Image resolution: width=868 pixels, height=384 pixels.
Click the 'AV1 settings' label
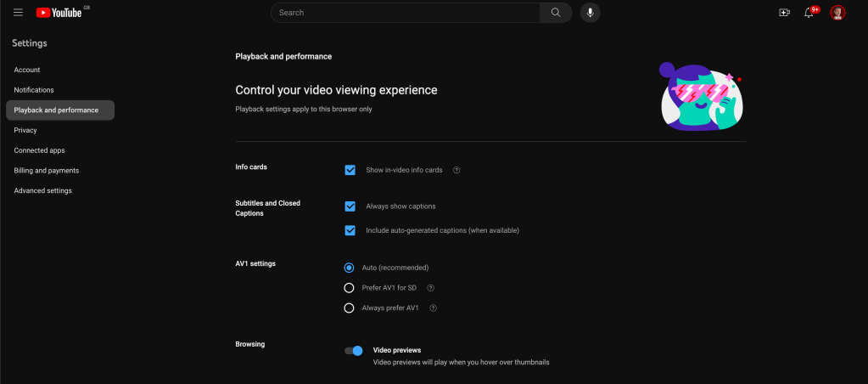click(255, 263)
